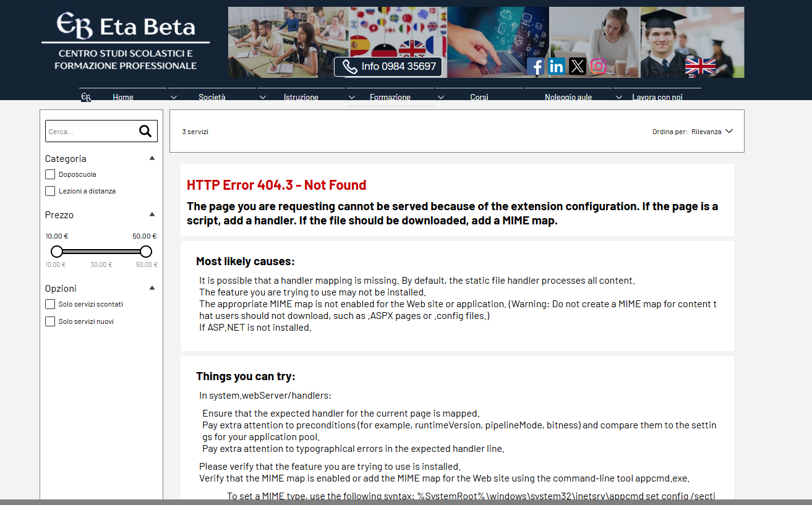Click the magnifying glass search icon
812x505 pixels.
[145, 131]
